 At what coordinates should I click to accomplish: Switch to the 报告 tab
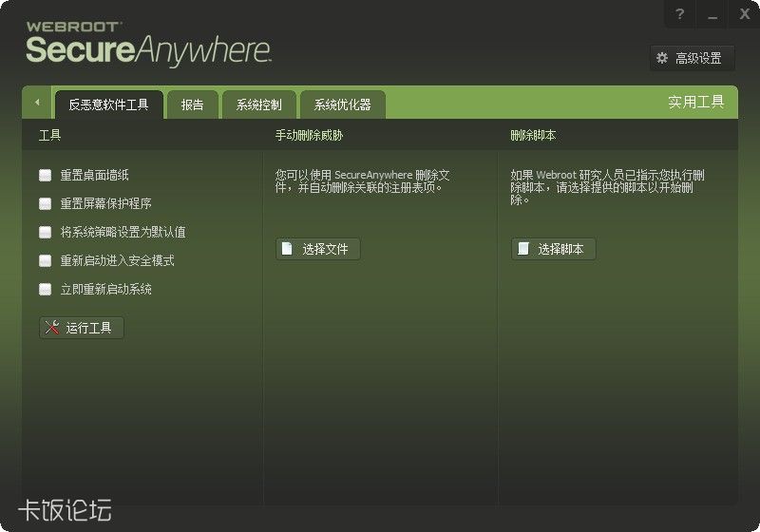click(x=193, y=104)
